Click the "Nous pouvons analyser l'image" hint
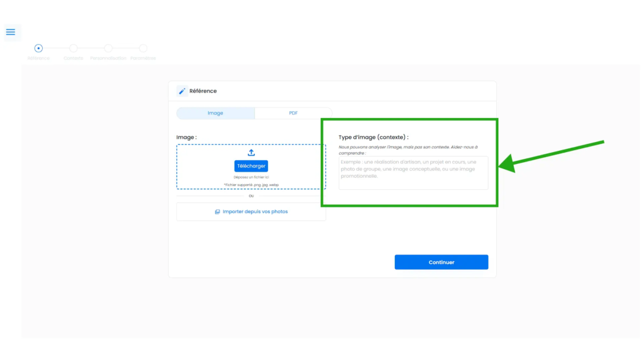This screenshot has width=644, height=362. (408, 150)
